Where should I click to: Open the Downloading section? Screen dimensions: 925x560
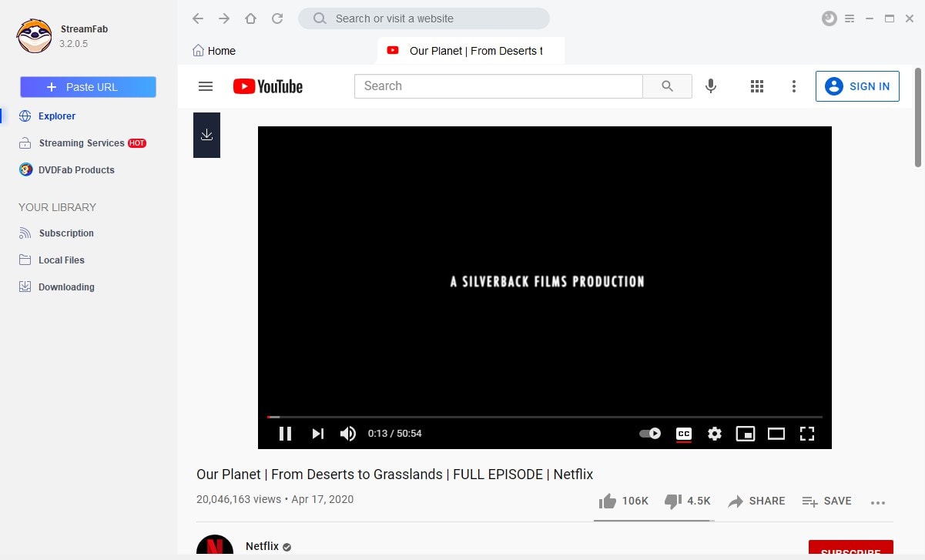[66, 287]
